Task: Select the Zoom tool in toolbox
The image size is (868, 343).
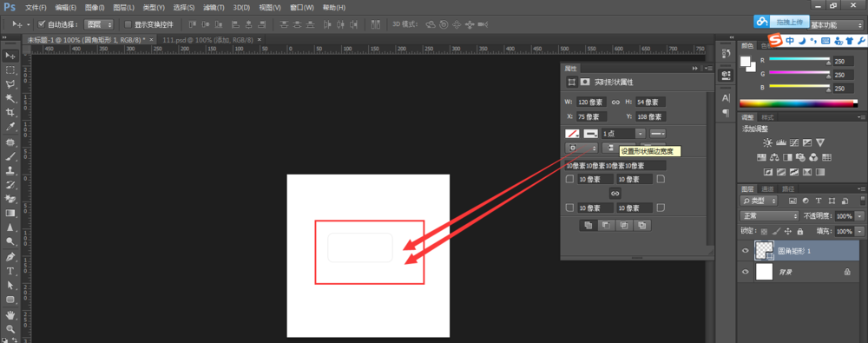Action: (10, 328)
